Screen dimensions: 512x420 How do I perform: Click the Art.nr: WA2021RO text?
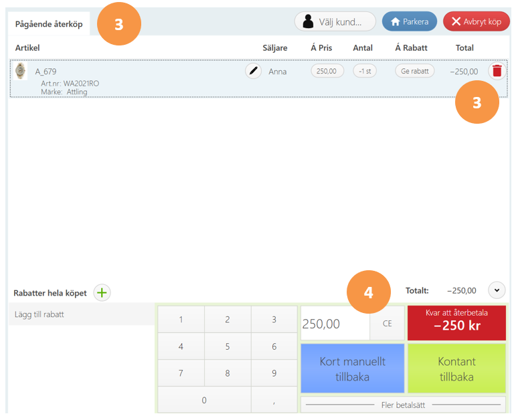pyautogui.click(x=70, y=84)
